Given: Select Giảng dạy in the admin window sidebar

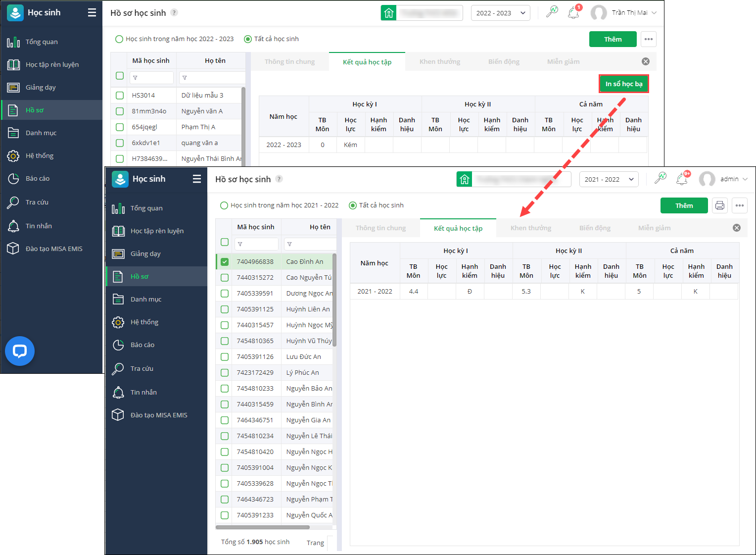Looking at the screenshot, I should tap(145, 254).
